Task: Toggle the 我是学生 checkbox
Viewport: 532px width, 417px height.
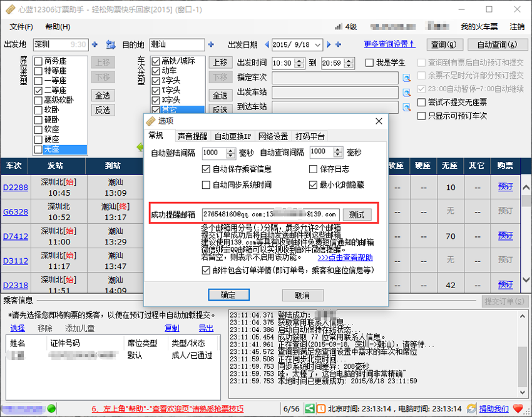Action: pos(369,63)
